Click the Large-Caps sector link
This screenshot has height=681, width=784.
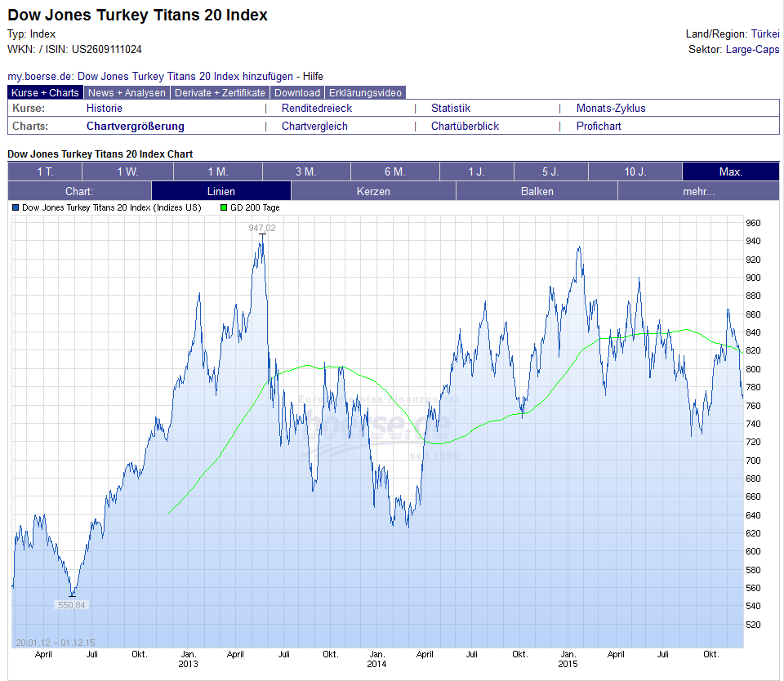tap(752, 50)
